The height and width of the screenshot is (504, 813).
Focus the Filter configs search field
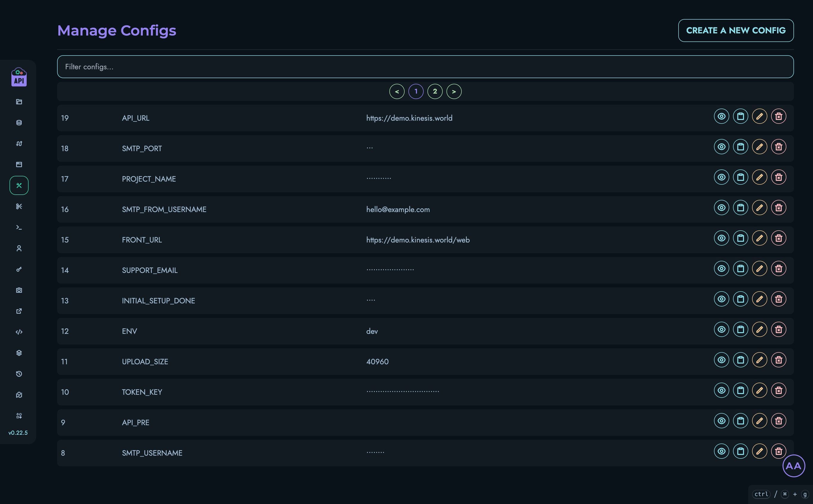coord(425,67)
